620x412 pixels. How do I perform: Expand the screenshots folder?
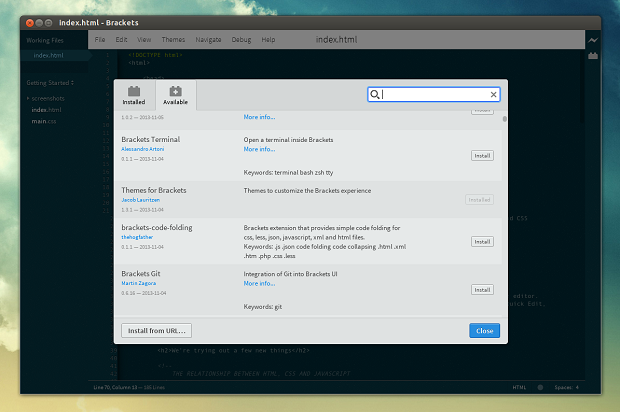click(x=28, y=98)
